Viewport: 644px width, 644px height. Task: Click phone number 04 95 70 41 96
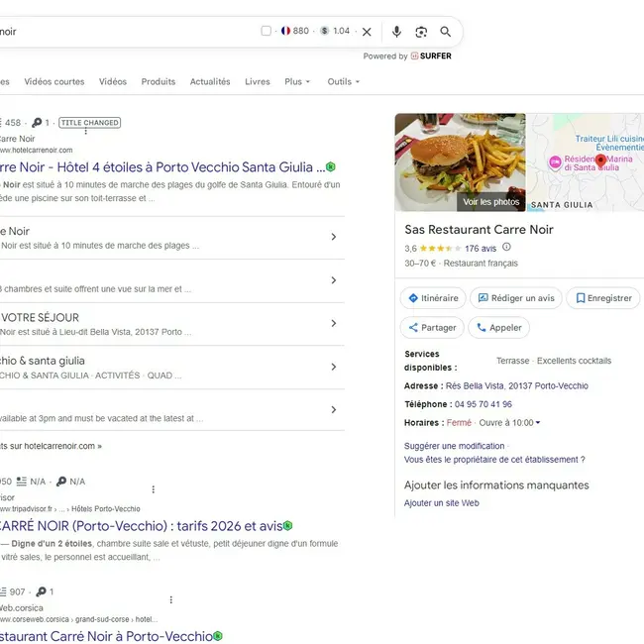click(483, 404)
